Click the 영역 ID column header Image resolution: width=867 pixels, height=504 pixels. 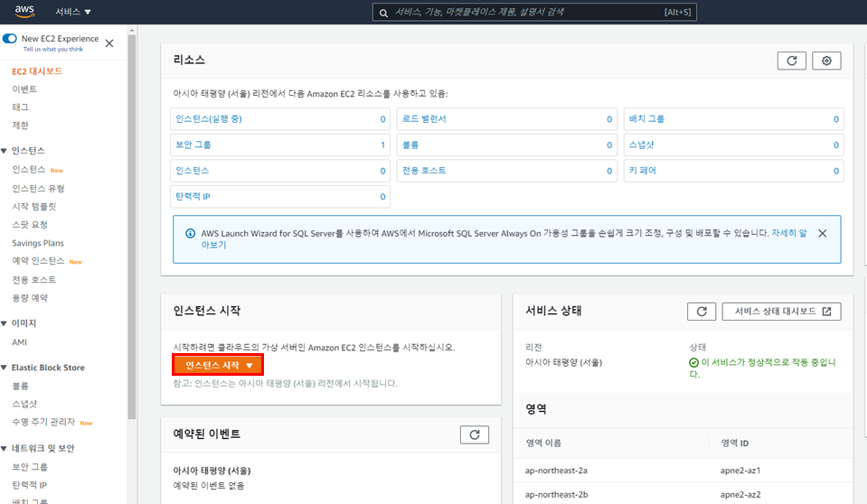point(735,443)
